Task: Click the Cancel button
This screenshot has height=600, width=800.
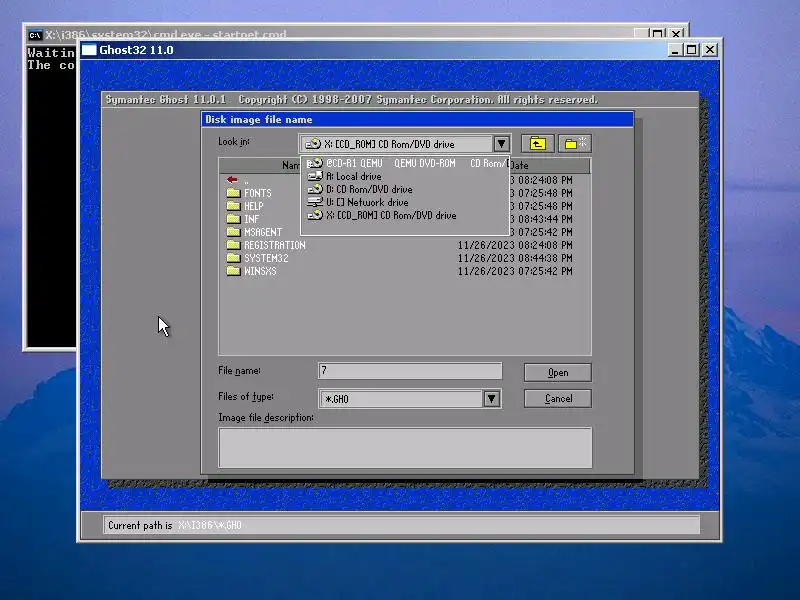Action: [x=558, y=398]
